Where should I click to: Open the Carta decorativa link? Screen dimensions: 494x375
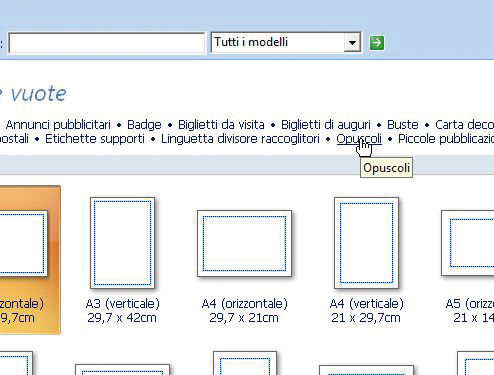pos(464,125)
